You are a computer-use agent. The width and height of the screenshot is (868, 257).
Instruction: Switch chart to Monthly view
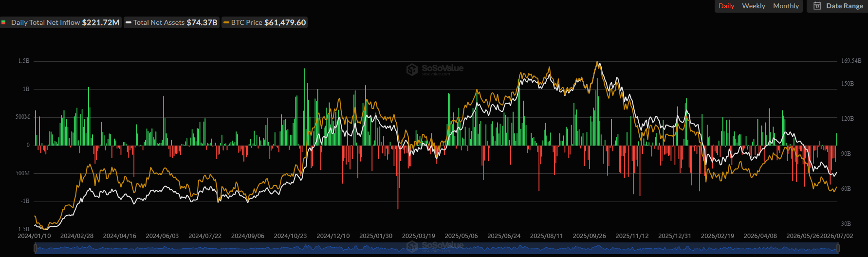[786, 6]
